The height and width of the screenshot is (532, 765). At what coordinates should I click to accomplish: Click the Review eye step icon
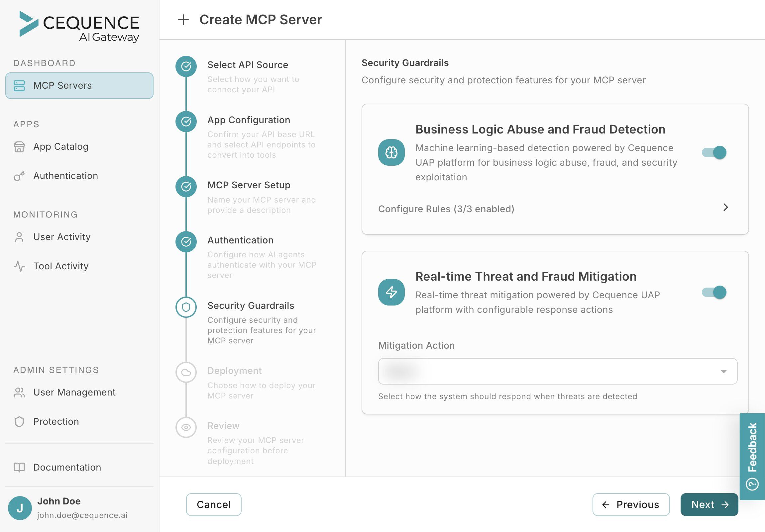pyautogui.click(x=186, y=427)
